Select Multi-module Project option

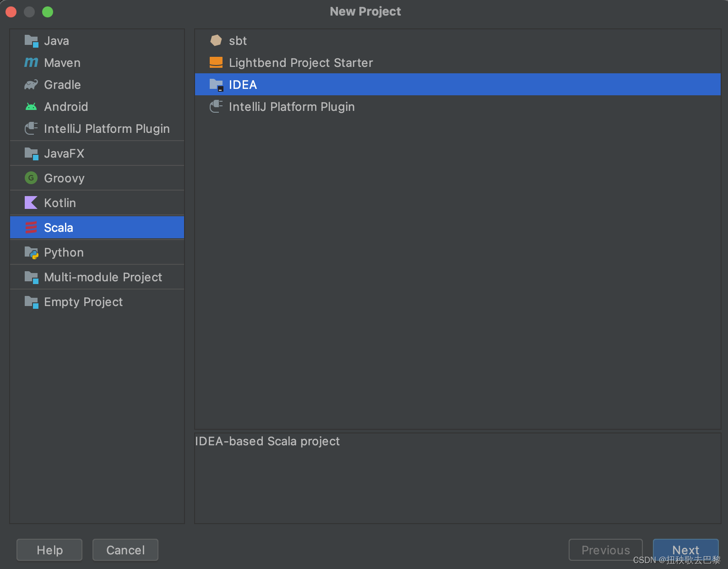97,277
